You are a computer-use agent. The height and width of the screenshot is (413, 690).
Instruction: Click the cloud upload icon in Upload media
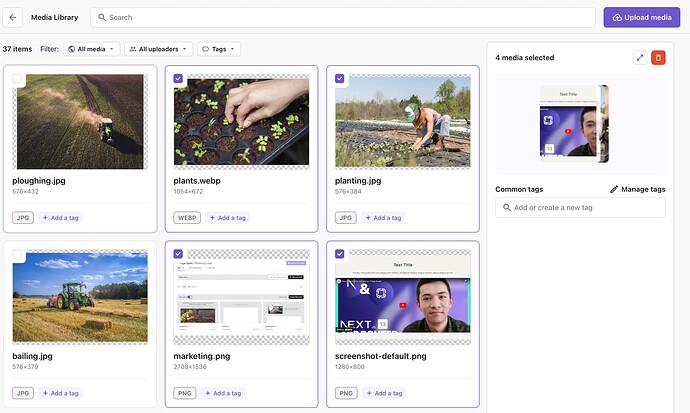click(617, 18)
